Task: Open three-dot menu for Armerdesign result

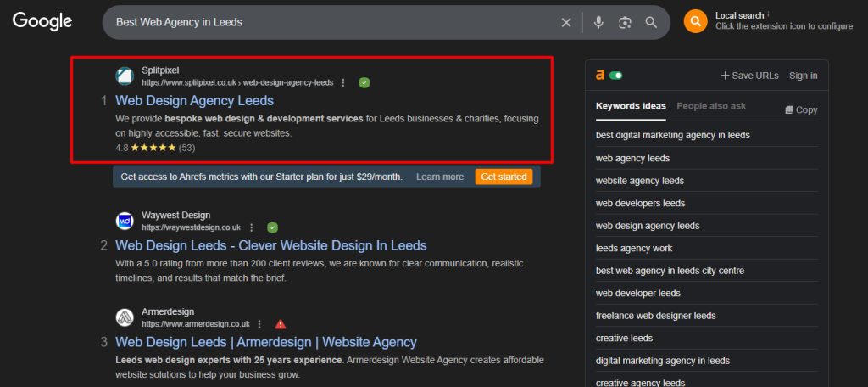Action: 260,324
